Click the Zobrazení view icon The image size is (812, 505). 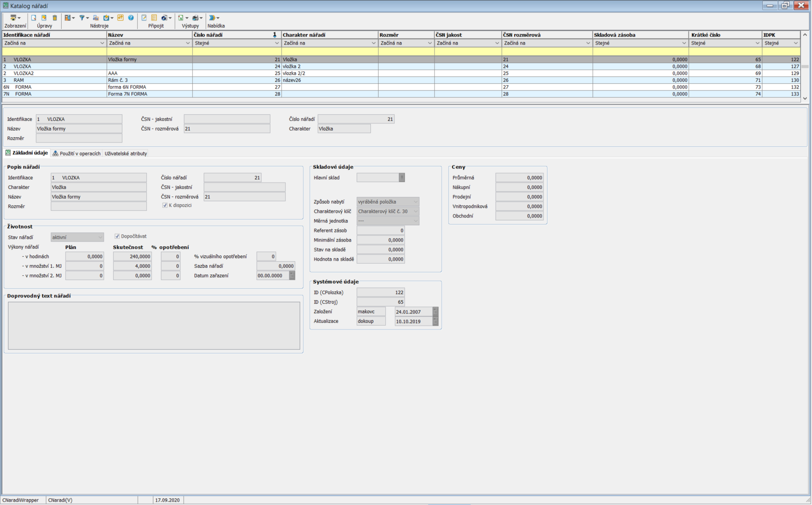point(13,18)
